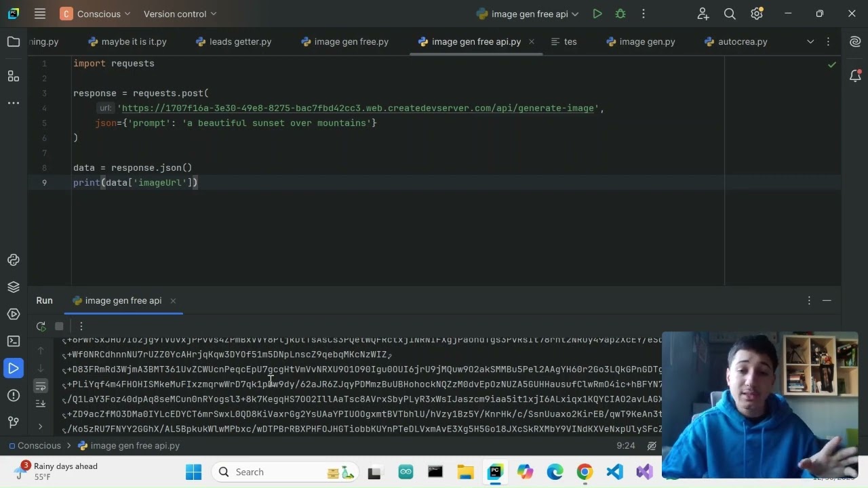
Task: Open File Explorer from the taskbar
Action: [x=465, y=472]
